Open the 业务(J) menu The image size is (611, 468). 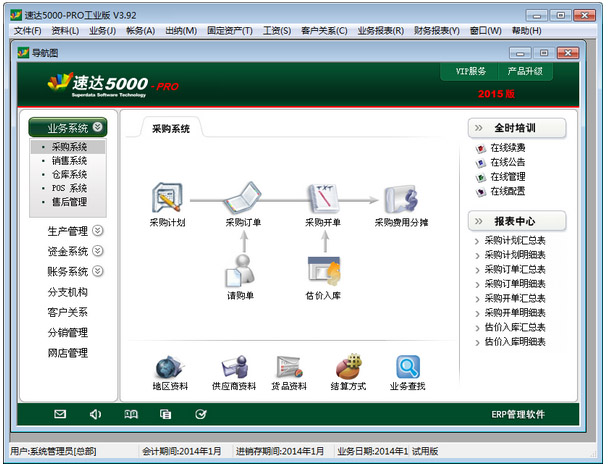102,30
